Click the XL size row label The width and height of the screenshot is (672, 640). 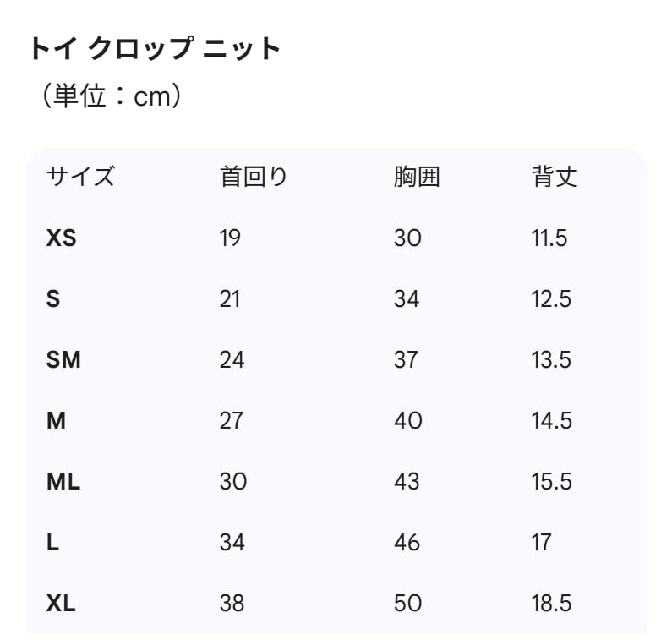pyautogui.click(x=61, y=604)
